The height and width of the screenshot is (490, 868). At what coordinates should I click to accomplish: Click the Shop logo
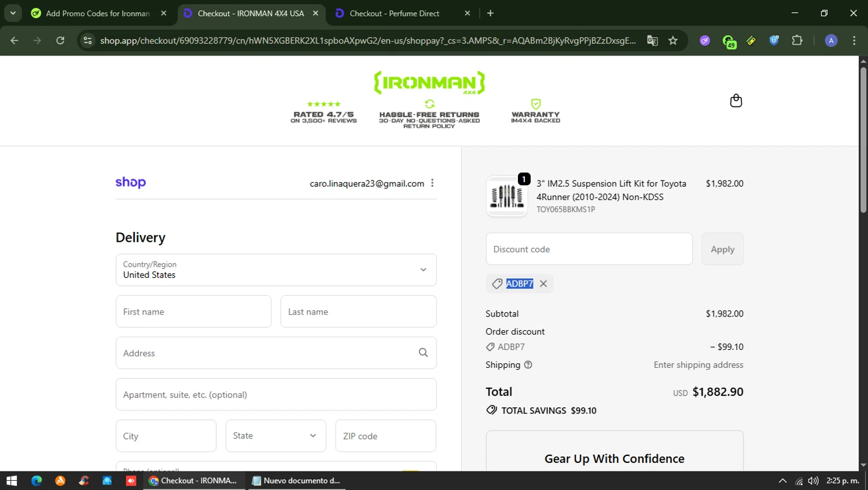coord(131,183)
